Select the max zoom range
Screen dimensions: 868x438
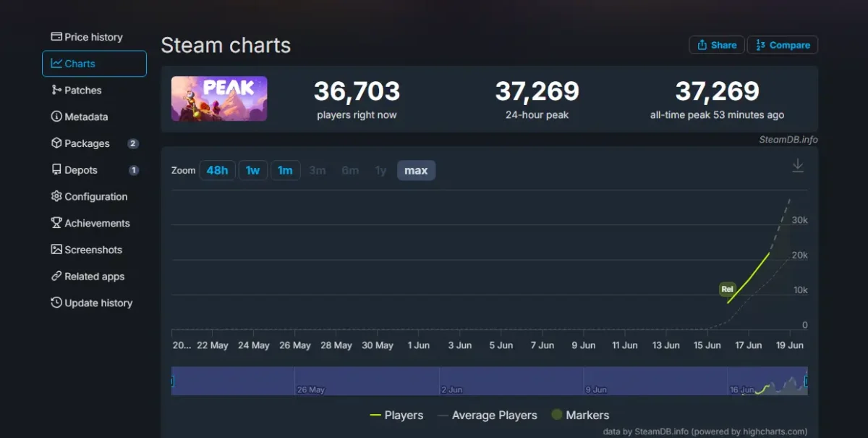[x=416, y=171]
